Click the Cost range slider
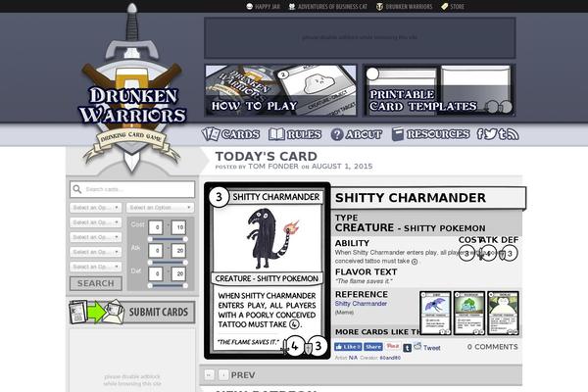Screen dimensions: 588x392 (x=168, y=239)
